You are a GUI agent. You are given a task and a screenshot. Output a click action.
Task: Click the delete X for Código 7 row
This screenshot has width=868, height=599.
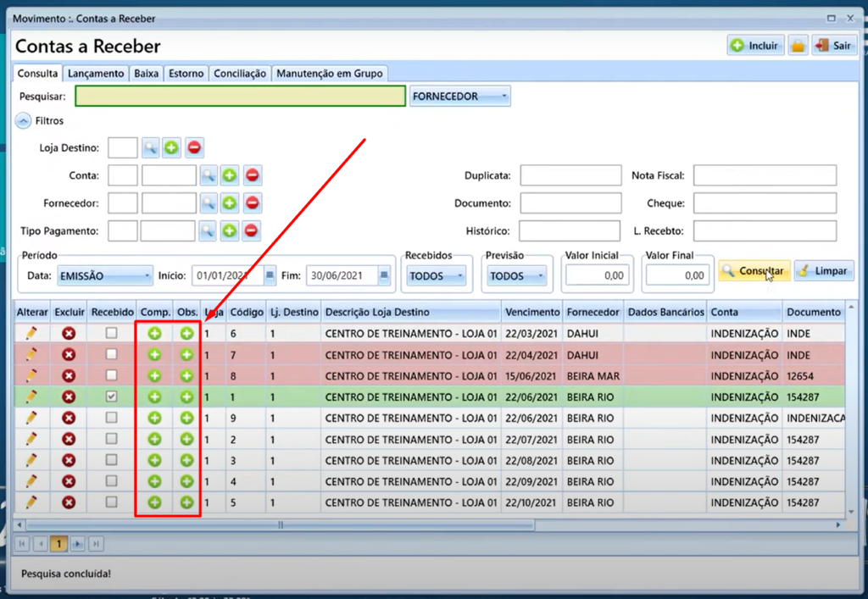tap(69, 354)
